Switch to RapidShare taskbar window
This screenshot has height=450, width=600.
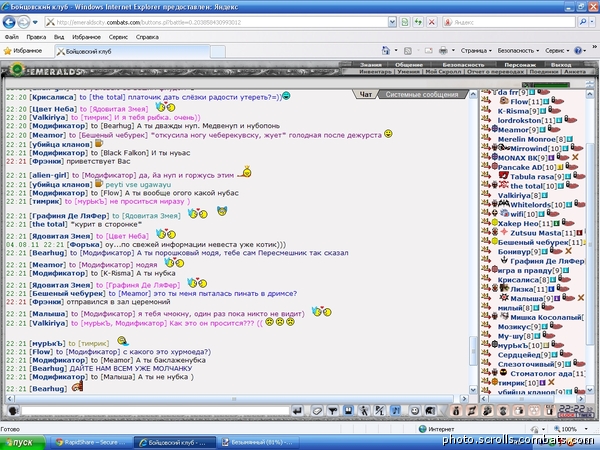(x=90, y=442)
